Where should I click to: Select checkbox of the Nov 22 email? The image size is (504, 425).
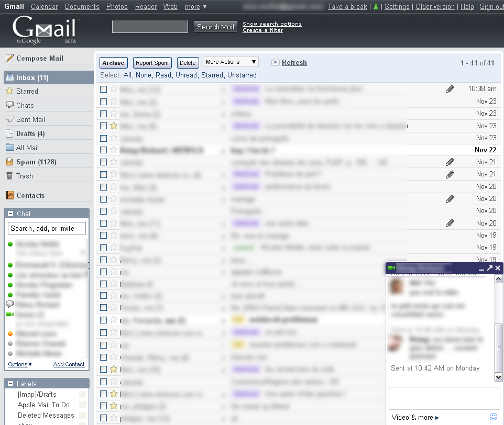104,150
